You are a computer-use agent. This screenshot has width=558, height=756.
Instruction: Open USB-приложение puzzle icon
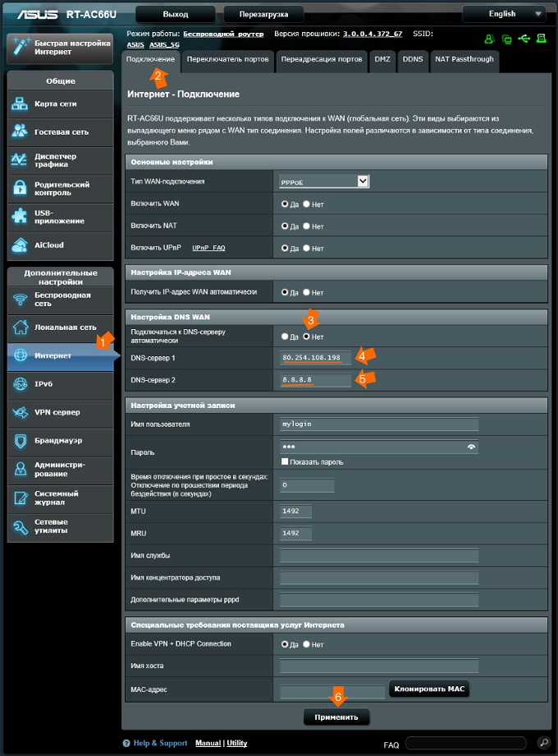coord(21,217)
